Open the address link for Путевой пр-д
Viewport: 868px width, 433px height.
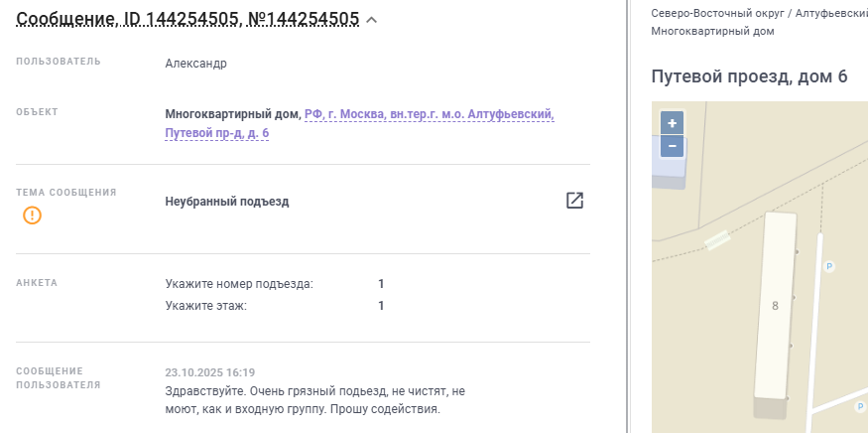click(x=216, y=132)
